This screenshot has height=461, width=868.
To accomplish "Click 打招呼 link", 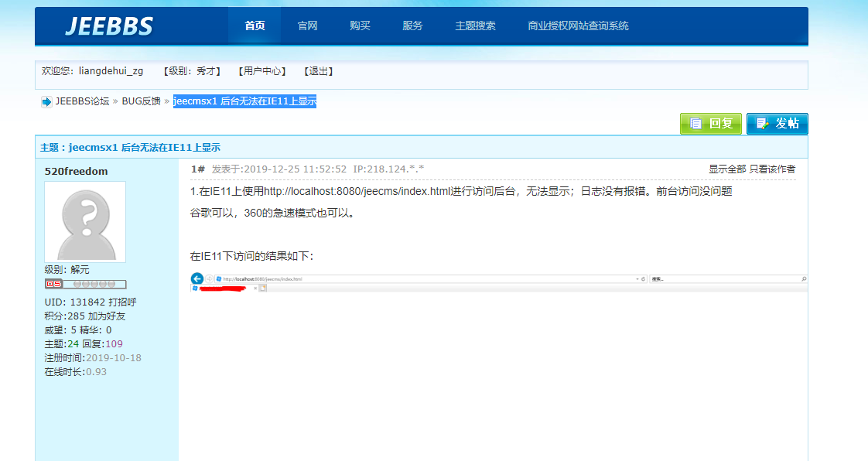I will click(122, 302).
